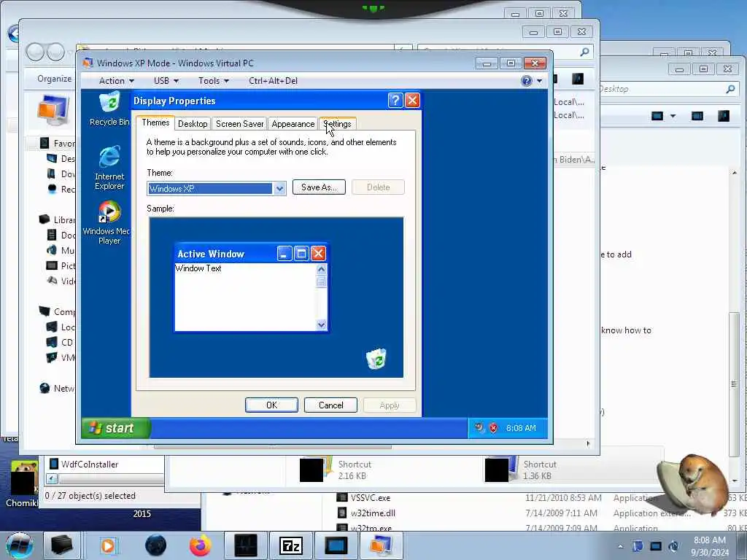
Task: Open the Recycle Bin icon on XP desktop
Action: [x=109, y=109]
